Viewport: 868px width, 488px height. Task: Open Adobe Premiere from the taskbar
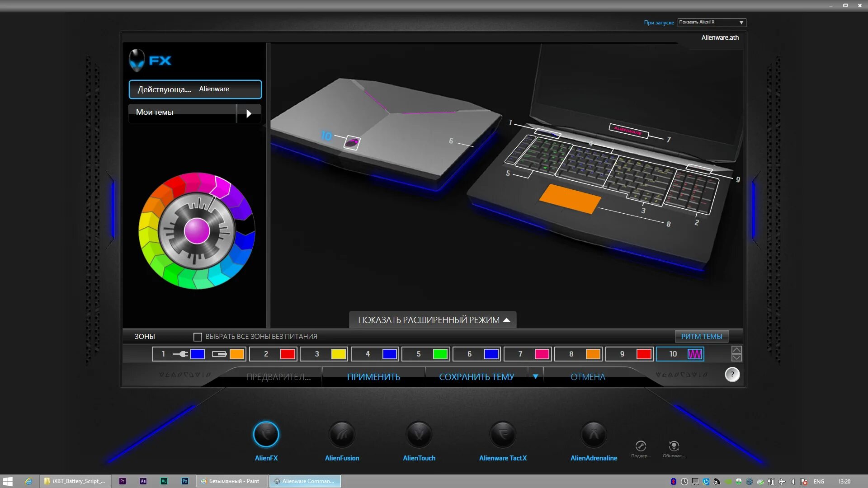click(123, 481)
